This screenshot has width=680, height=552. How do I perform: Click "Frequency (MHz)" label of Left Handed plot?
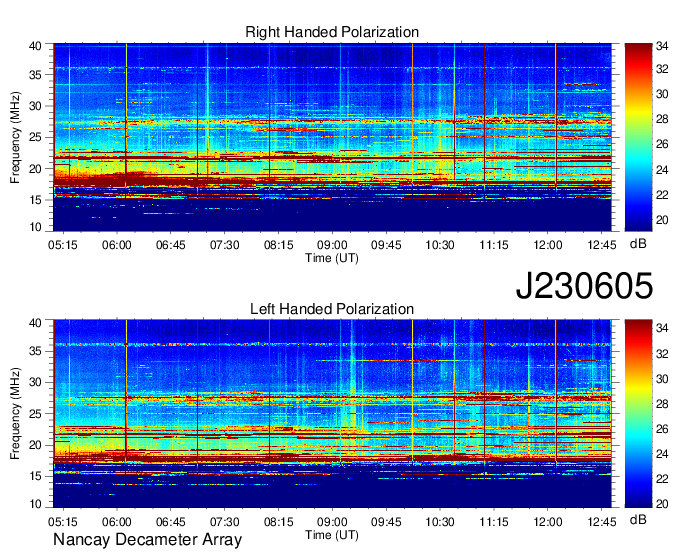point(15,414)
